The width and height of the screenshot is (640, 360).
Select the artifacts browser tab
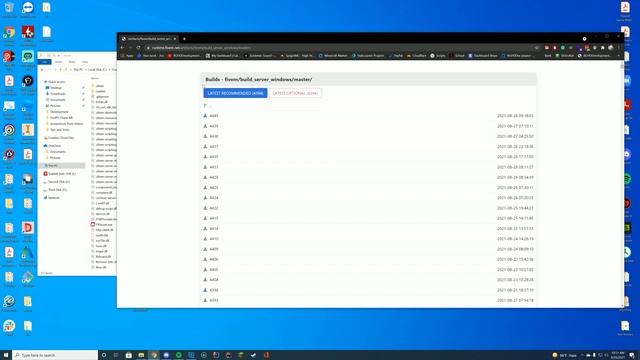[149, 39]
